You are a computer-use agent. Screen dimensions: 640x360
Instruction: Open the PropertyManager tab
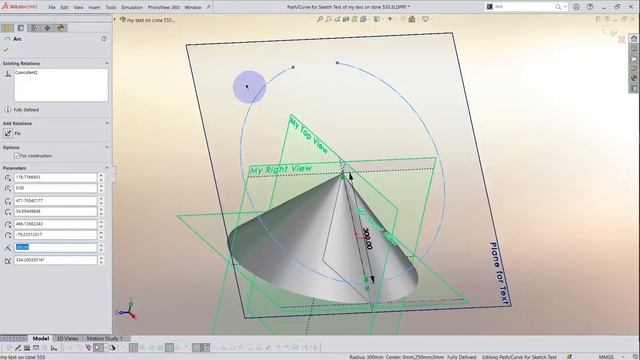click(20, 28)
